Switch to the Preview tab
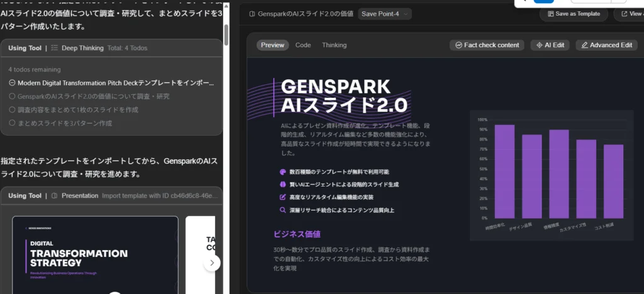 (272, 45)
